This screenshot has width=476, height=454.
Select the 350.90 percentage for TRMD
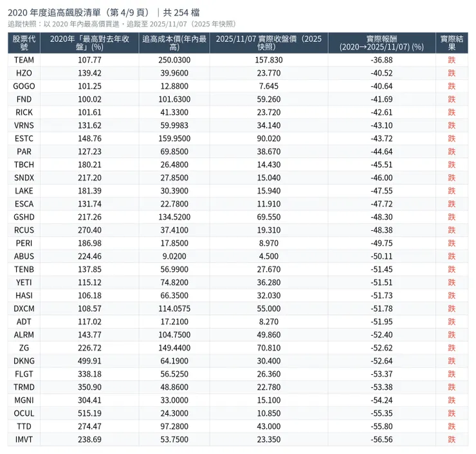pos(89,387)
